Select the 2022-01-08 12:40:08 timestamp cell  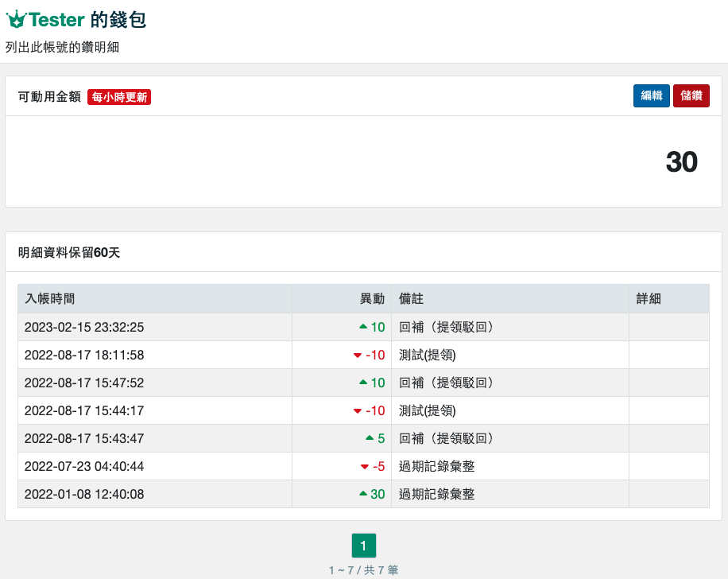click(x=84, y=494)
